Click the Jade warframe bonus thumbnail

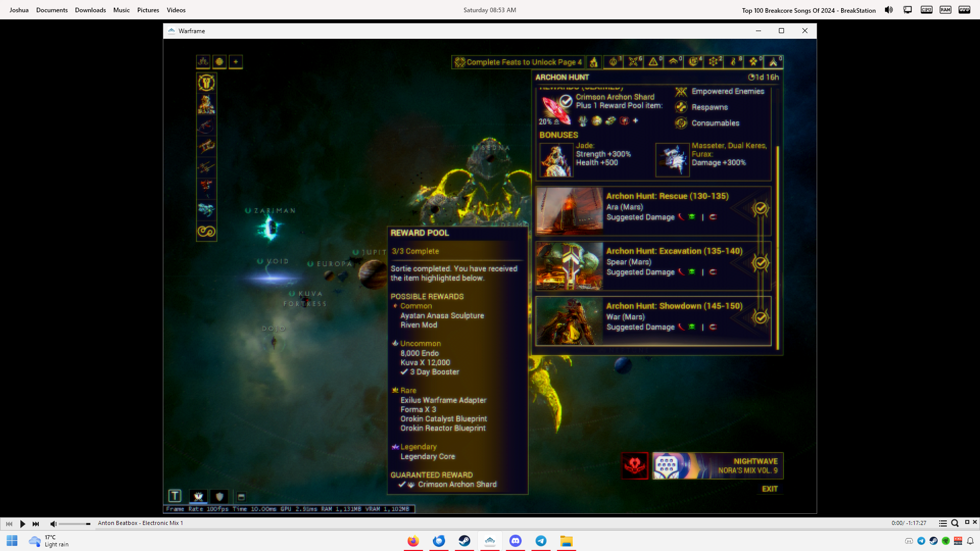coord(556,160)
